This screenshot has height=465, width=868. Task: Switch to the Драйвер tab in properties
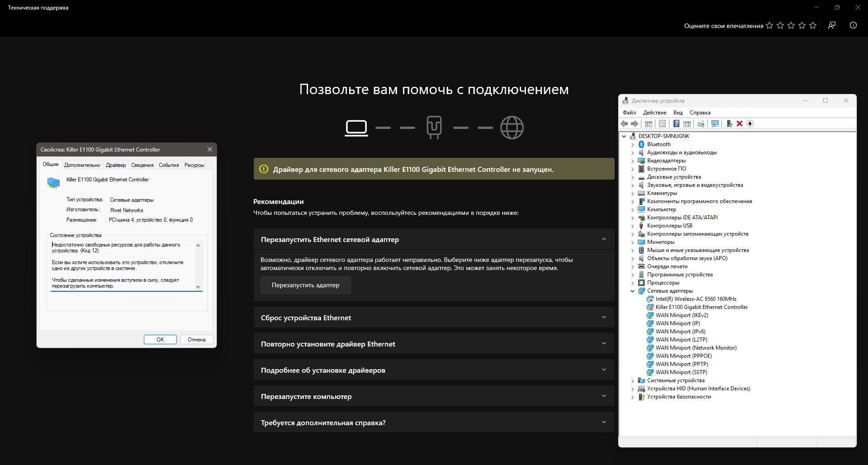coord(116,165)
